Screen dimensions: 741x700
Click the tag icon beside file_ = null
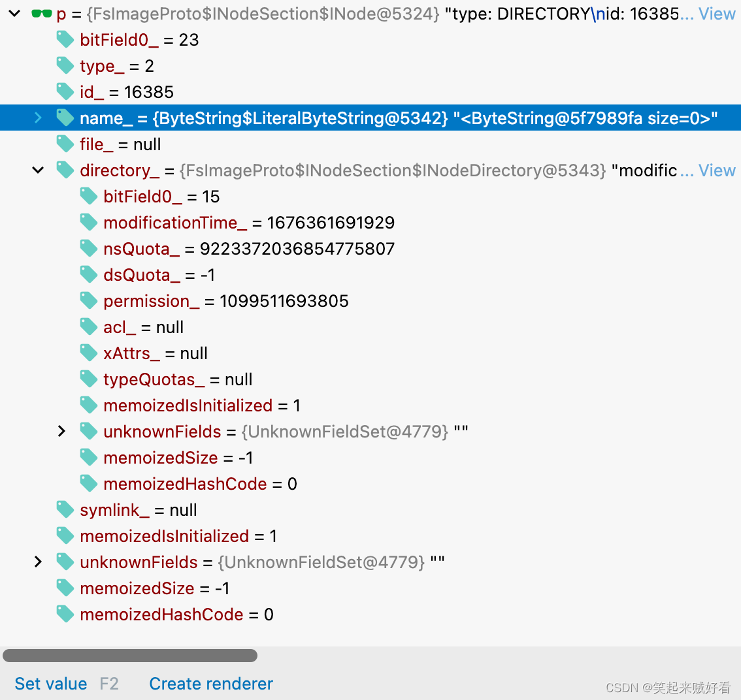(x=65, y=144)
